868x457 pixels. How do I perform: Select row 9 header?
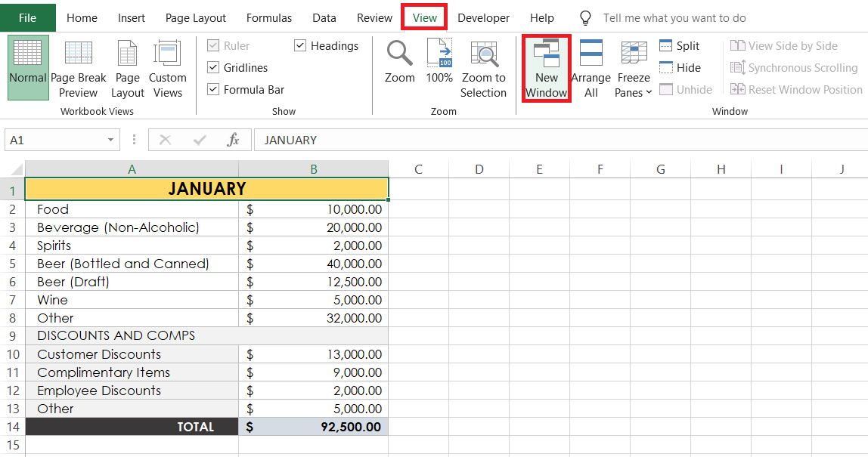pos(12,336)
